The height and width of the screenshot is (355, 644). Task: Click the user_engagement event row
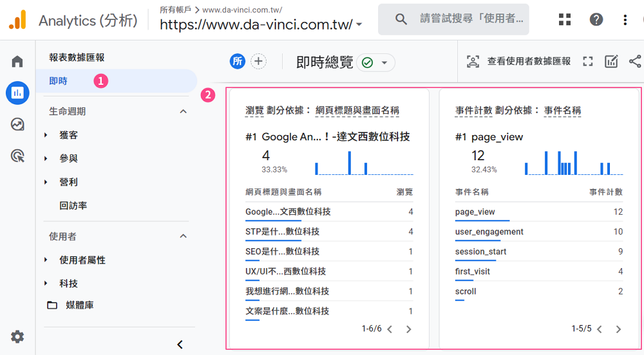pyautogui.click(x=539, y=232)
